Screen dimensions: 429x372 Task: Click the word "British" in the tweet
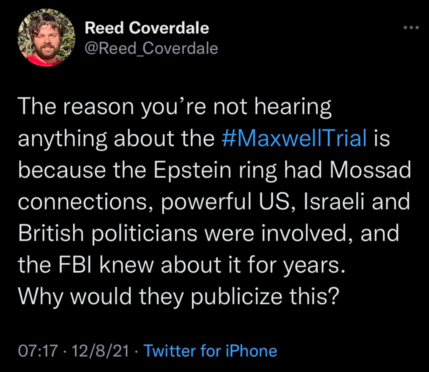pos(51,233)
